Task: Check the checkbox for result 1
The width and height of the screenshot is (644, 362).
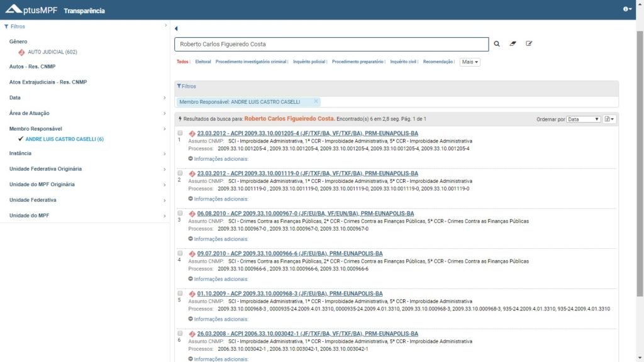Action: tap(180, 133)
